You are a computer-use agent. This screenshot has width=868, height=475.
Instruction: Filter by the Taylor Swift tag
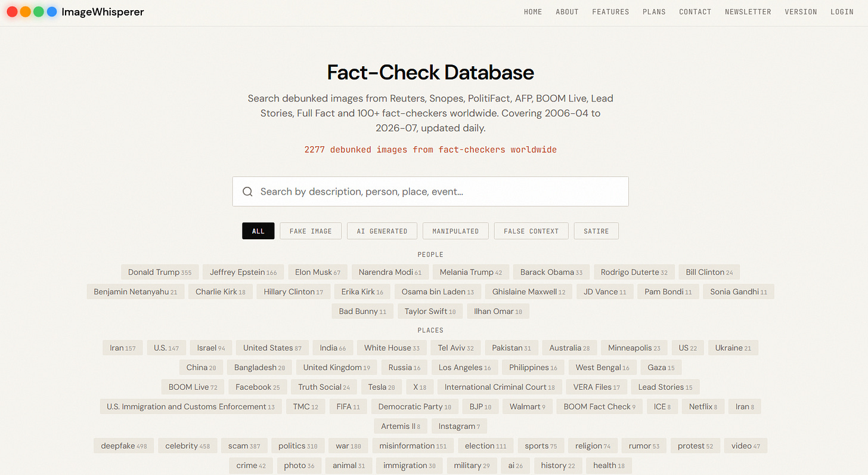(430, 311)
